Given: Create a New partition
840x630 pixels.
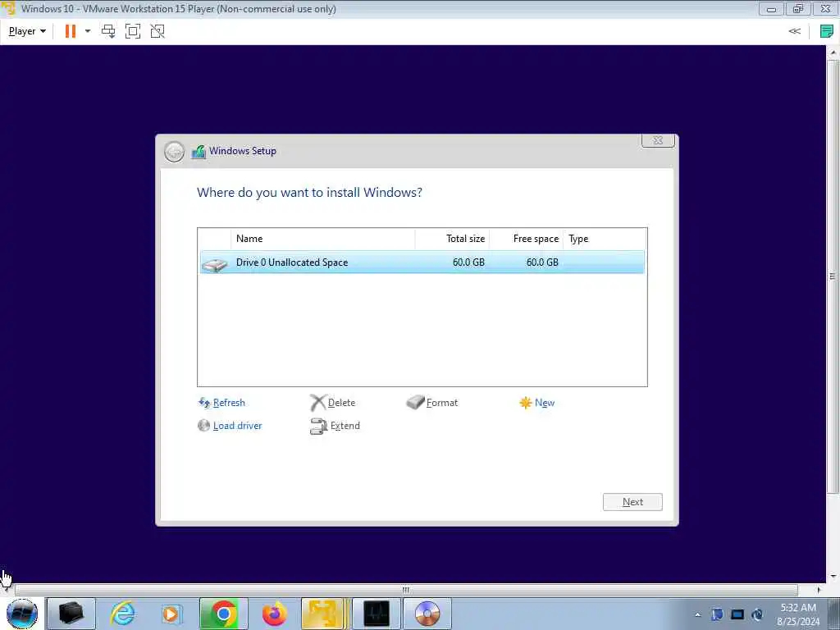Looking at the screenshot, I should tap(545, 403).
